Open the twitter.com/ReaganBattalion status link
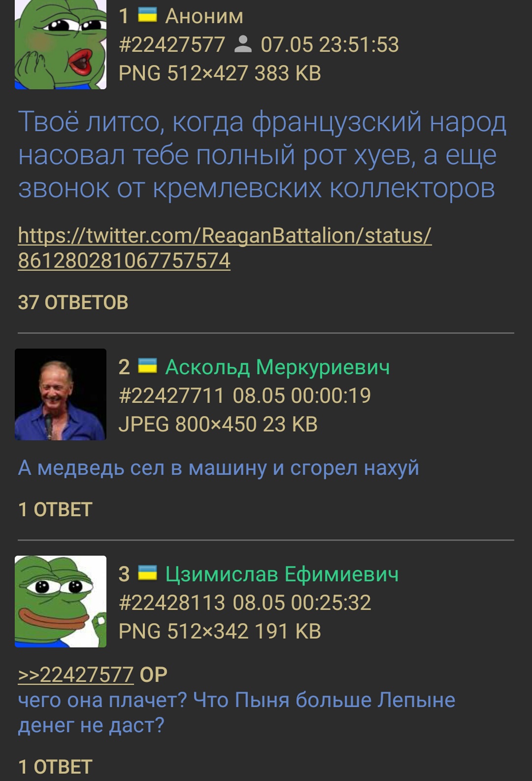The image size is (532, 781). click(x=225, y=248)
